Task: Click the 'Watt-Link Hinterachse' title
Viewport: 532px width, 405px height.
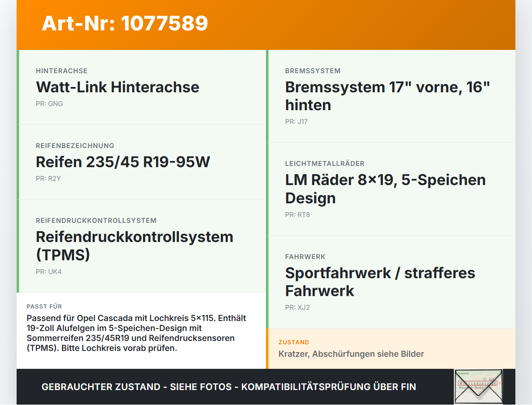Action: tap(118, 87)
